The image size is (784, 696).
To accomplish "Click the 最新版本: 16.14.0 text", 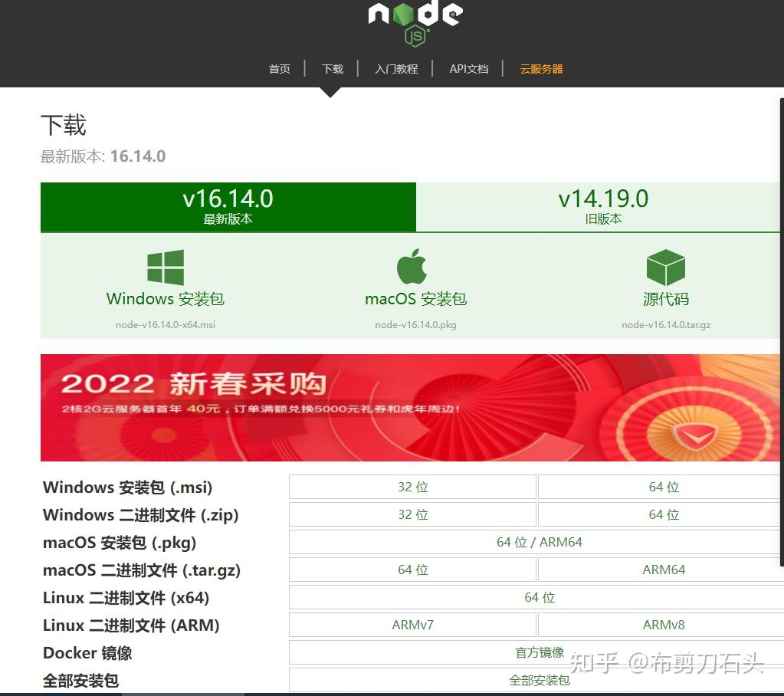I will click(x=103, y=156).
